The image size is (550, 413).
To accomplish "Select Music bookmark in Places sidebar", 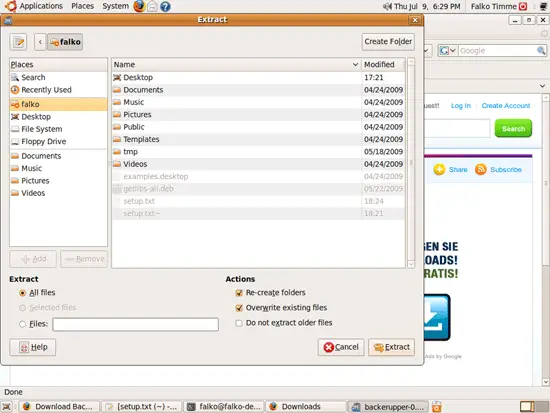I will click(58, 168).
